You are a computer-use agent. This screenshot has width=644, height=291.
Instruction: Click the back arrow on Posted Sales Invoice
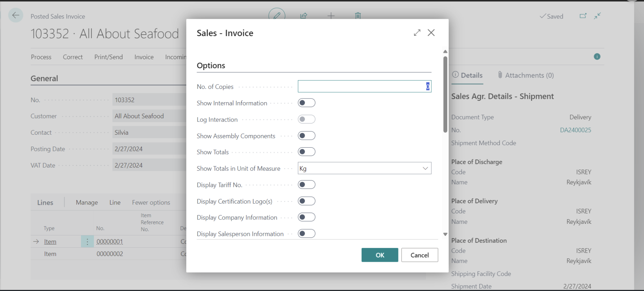click(x=16, y=16)
